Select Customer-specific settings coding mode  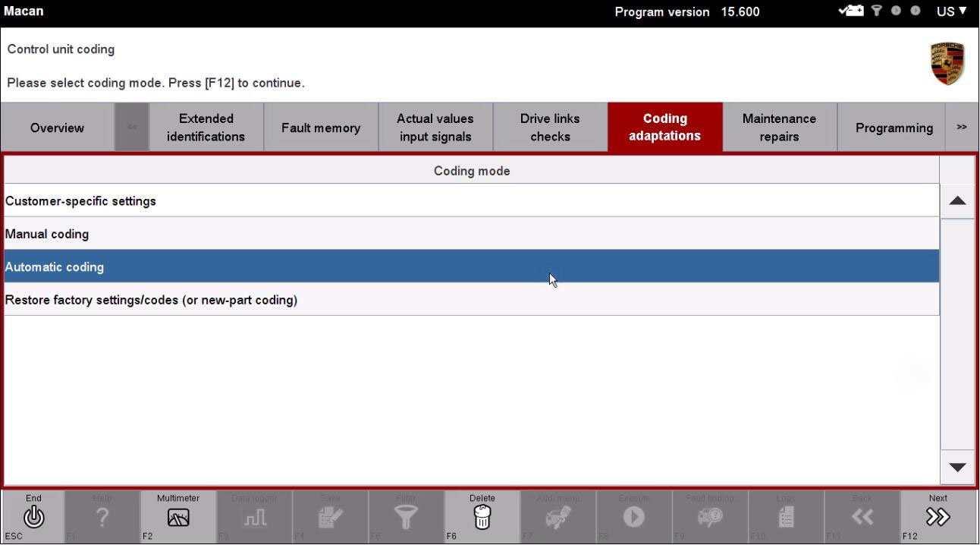click(x=471, y=200)
